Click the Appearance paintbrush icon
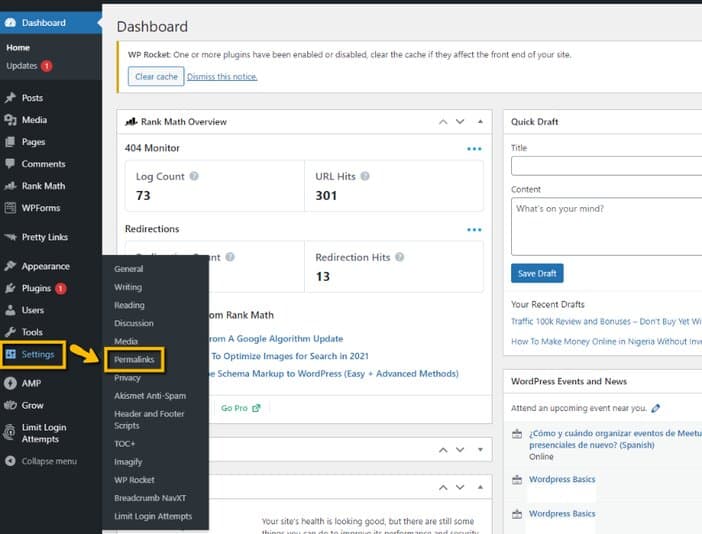Image resolution: width=702 pixels, height=534 pixels. point(10,266)
